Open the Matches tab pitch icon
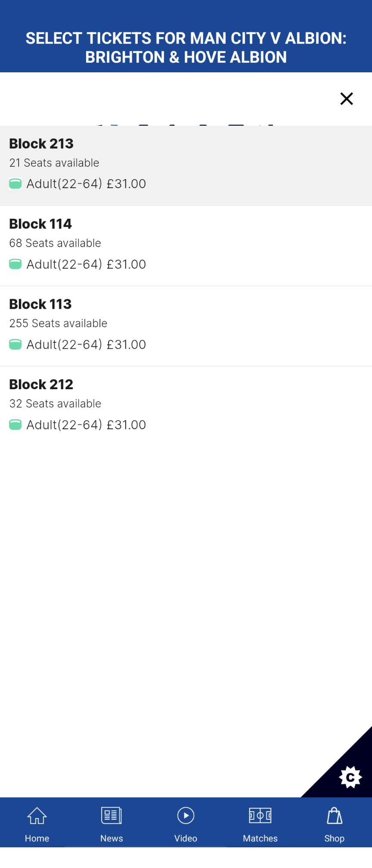The height and width of the screenshot is (868, 372). (x=260, y=815)
